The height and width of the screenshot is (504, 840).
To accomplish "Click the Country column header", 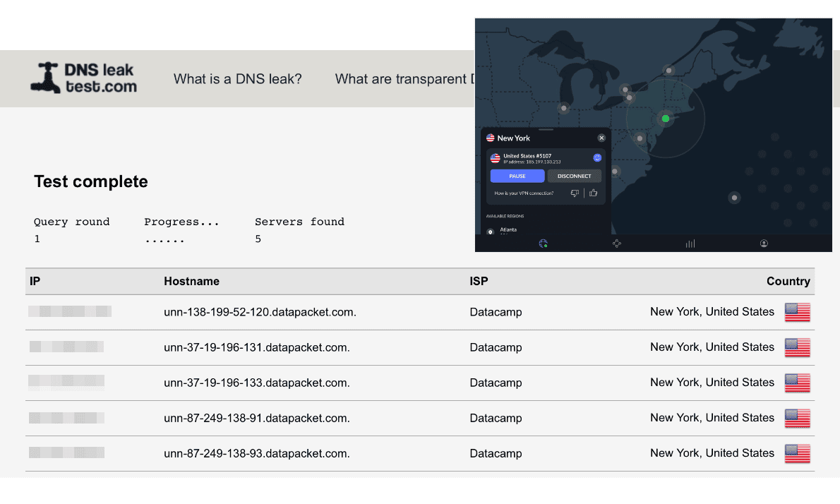I will (788, 281).
